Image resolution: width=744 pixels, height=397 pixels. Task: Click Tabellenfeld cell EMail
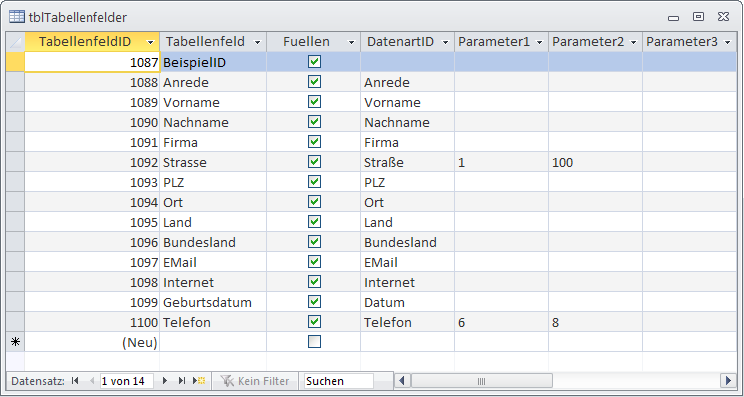click(213, 262)
